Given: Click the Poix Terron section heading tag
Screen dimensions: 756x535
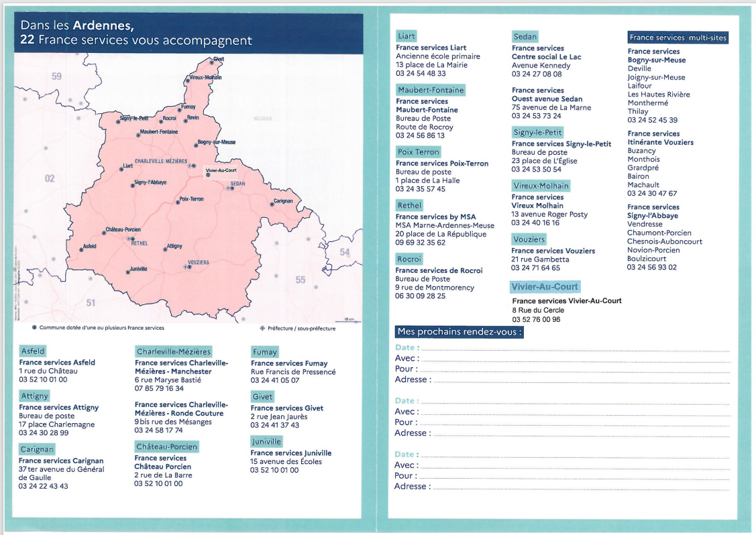Looking at the screenshot, I should (418, 152).
